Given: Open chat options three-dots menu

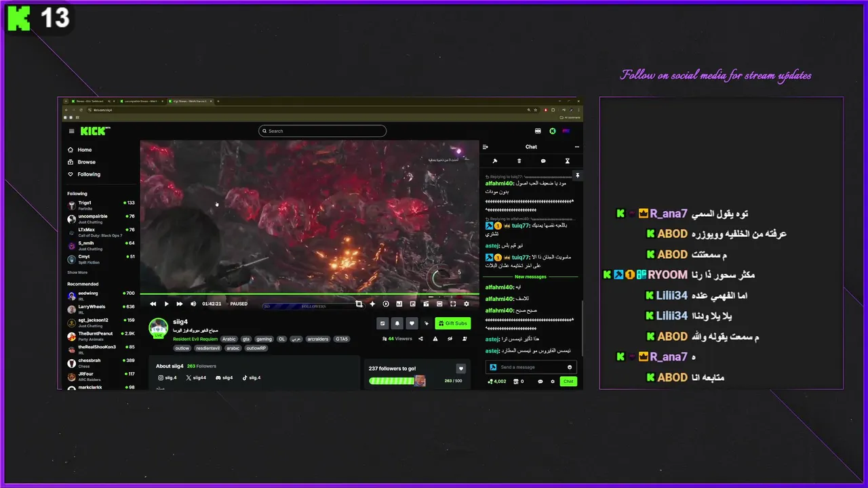Looking at the screenshot, I should click(577, 147).
